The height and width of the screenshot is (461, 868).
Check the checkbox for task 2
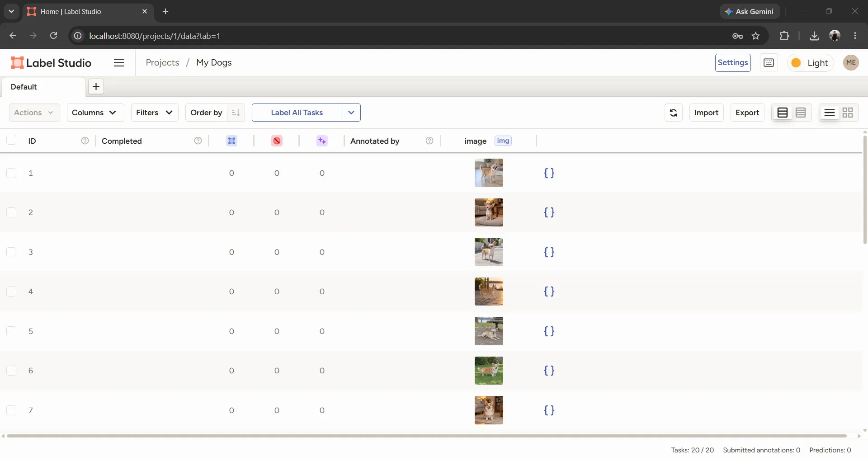(x=11, y=212)
